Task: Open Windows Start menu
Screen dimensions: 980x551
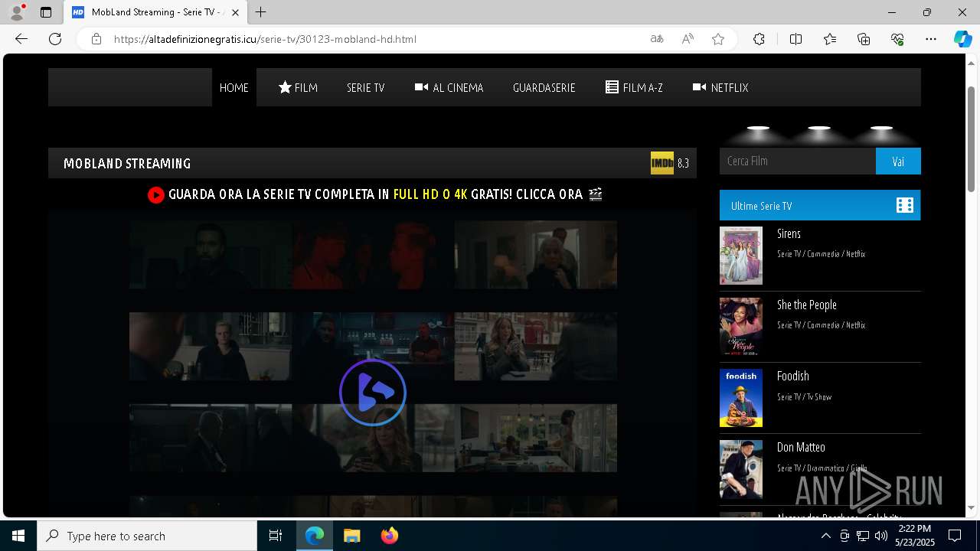Action: click(x=18, y=536)
